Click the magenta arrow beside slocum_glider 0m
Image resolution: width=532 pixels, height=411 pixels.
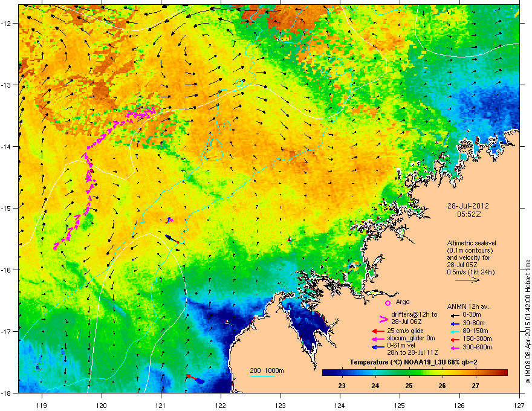[378, 338]
